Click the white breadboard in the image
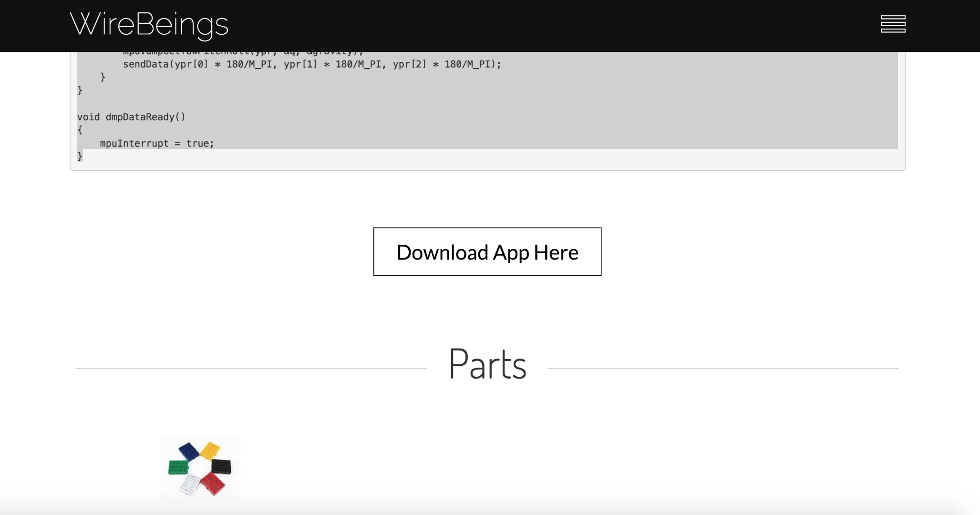Image resolution: width=980 pixels, height=515 pixels. pyautogui.click(x=190, y=484)
